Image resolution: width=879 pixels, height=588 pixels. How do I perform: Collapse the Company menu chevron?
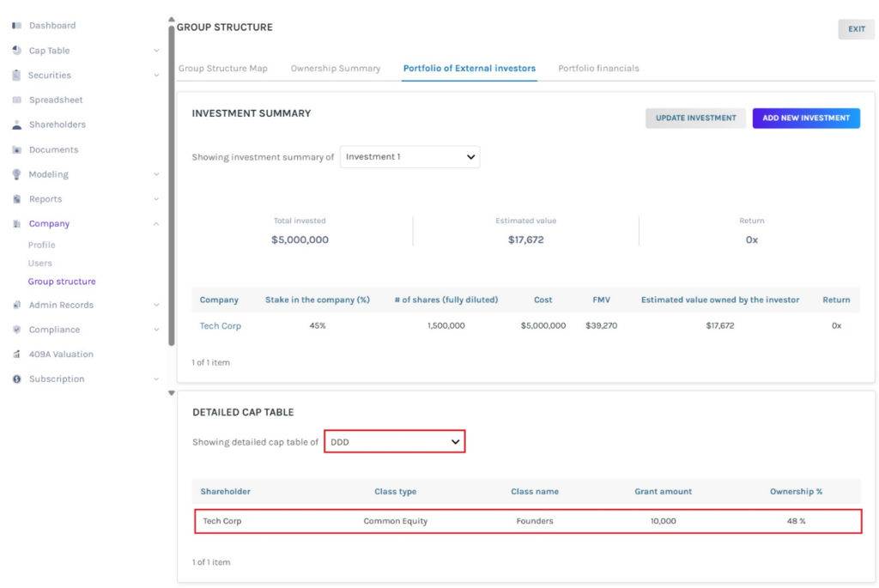click(x=156, y=224)
